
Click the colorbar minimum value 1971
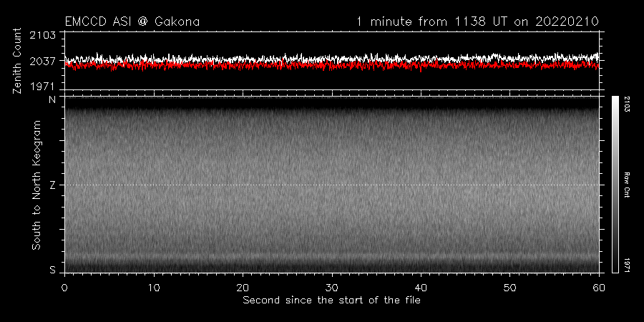(627, 265)
